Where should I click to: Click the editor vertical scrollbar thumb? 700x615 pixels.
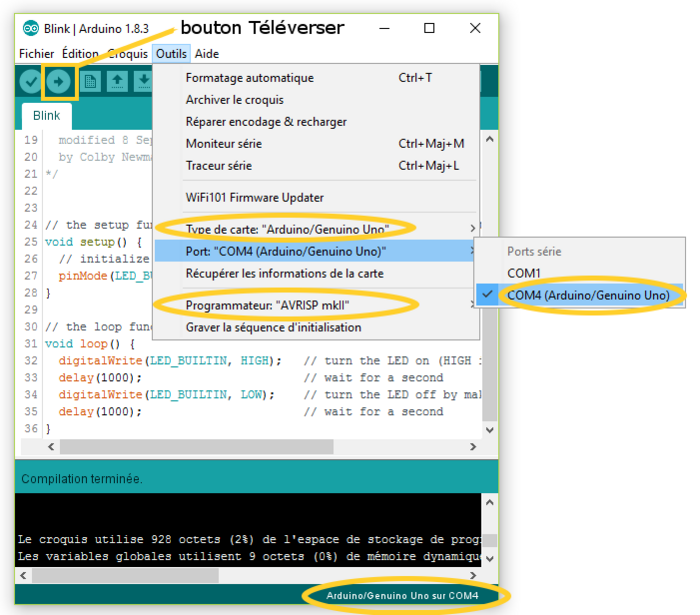[x=490, y=364]
